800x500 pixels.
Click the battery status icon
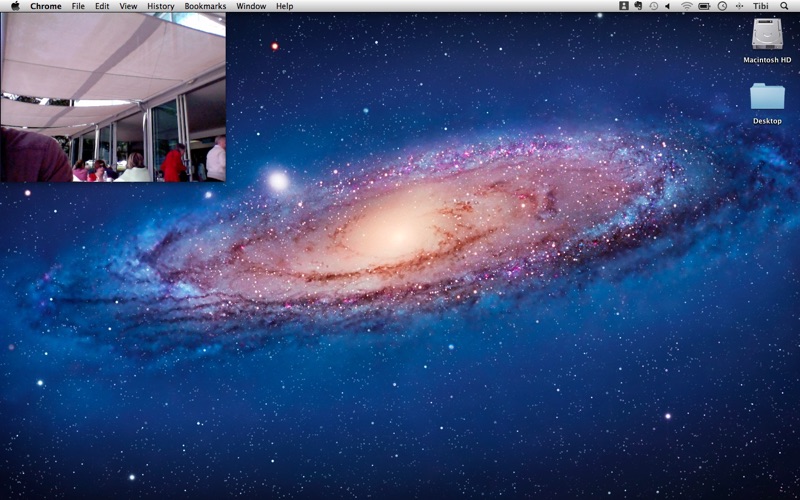click(x=704, y=6)
